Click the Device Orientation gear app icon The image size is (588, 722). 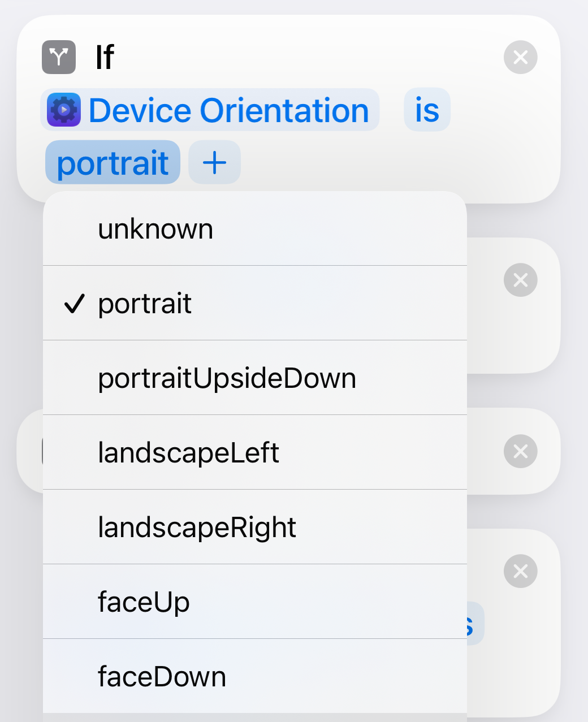pos(64,110)
